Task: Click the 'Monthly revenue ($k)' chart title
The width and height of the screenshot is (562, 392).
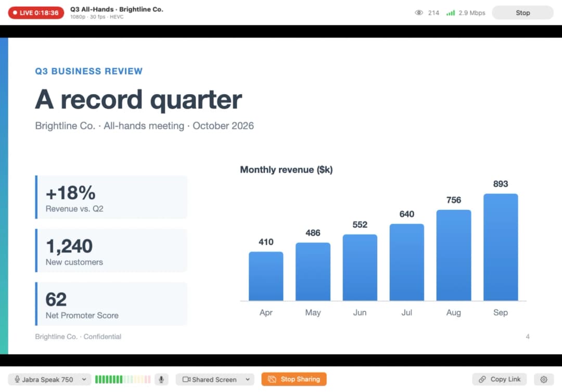Action: [x=286, y=170]
